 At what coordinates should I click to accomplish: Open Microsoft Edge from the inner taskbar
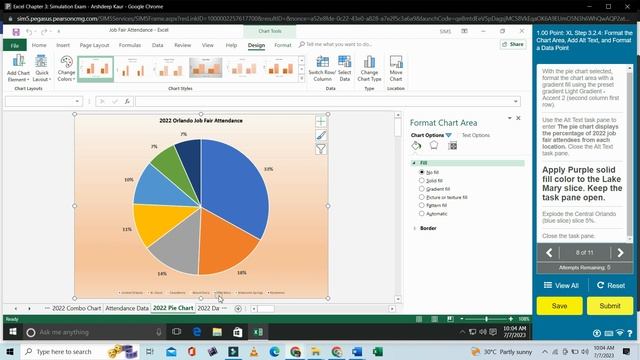pos(197,332)
